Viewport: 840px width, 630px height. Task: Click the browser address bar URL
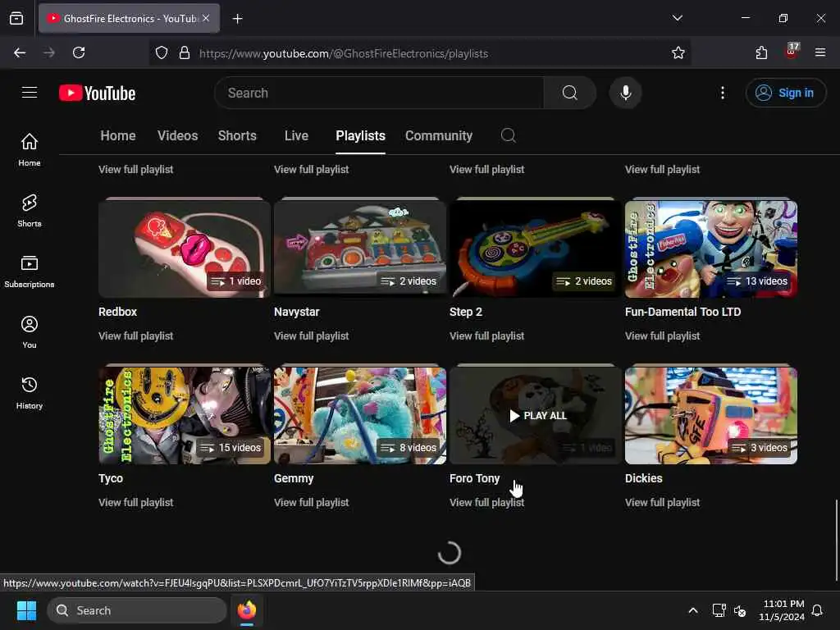tap(344, 53)
